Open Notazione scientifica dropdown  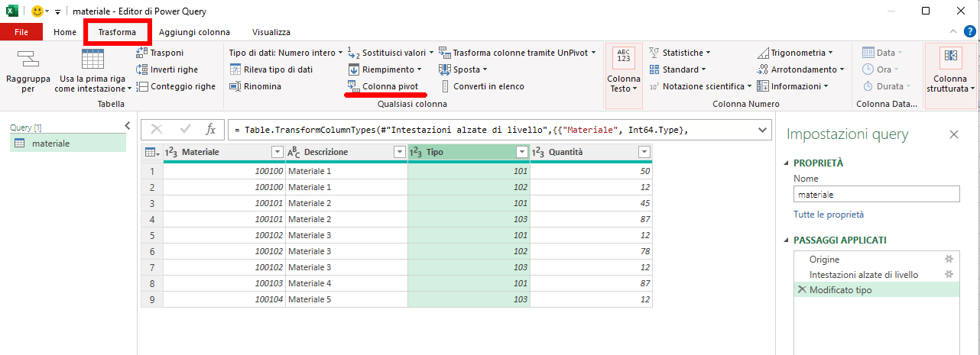coord(699,86)
